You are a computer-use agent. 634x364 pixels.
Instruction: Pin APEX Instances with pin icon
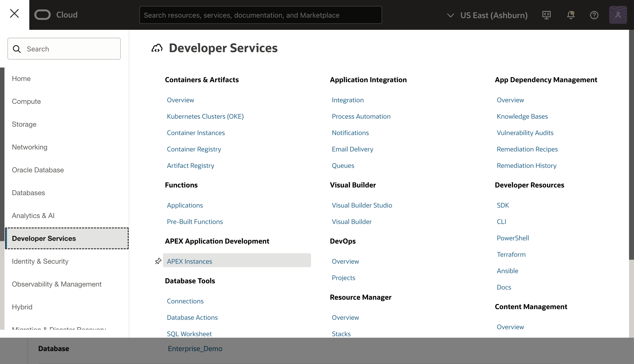[x=158, y=261]
